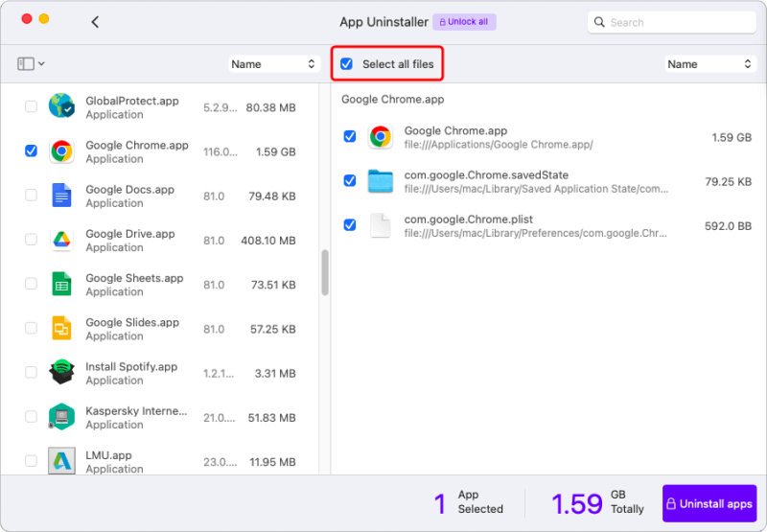Image resolution: width=767 pixels, height=532 pixels.
Task: Click the Search input field
Action: [672, 22]
